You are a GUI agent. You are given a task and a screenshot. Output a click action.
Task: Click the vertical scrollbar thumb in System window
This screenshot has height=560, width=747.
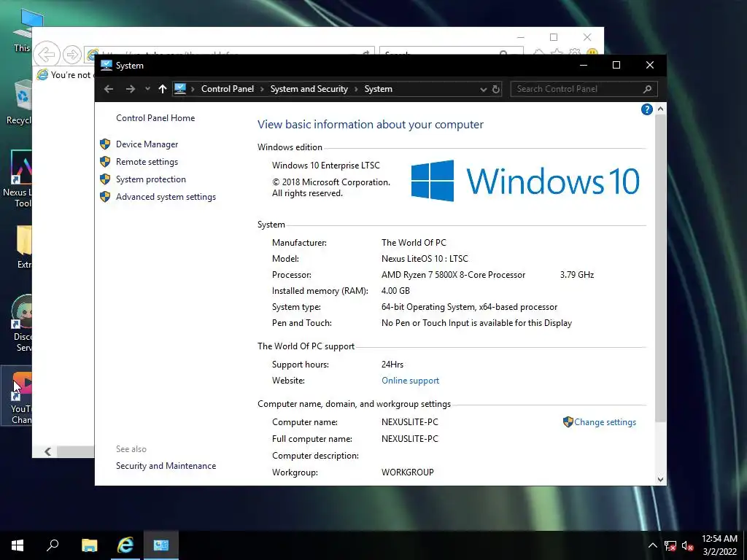click(660, 268)
